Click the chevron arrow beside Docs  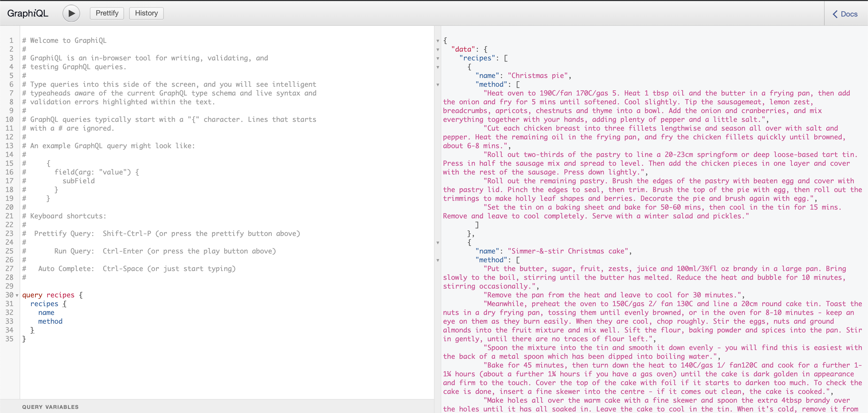click(x=835, y=14)
